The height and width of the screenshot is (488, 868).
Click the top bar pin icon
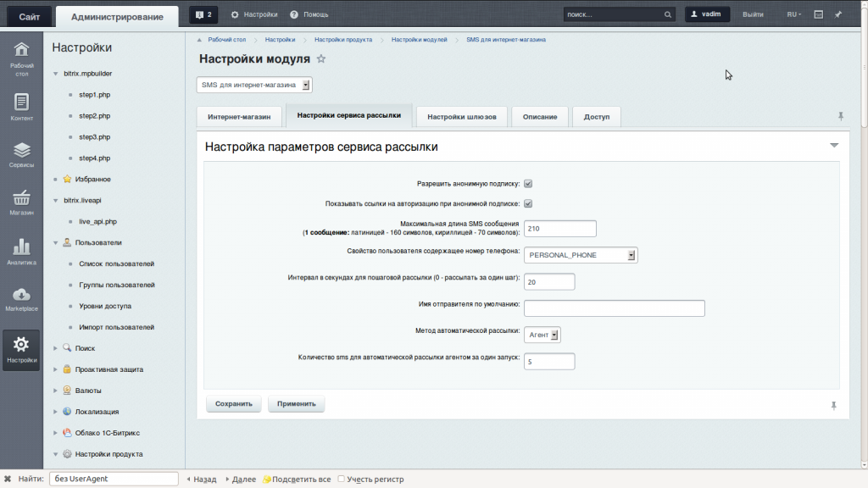(838, 14)
